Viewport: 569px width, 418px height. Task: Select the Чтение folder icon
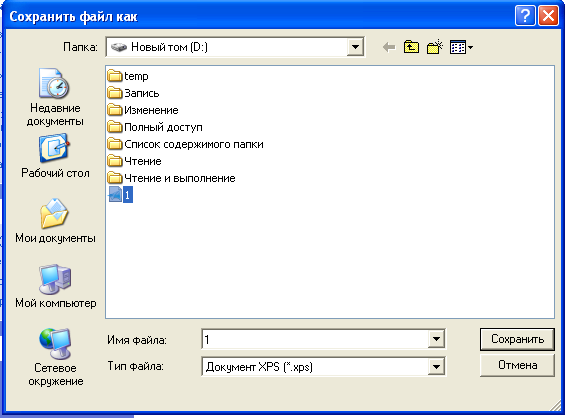coord(115,161)
